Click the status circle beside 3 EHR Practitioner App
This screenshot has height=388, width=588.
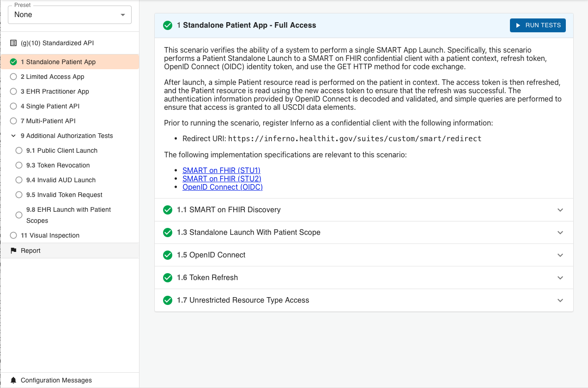13,91
